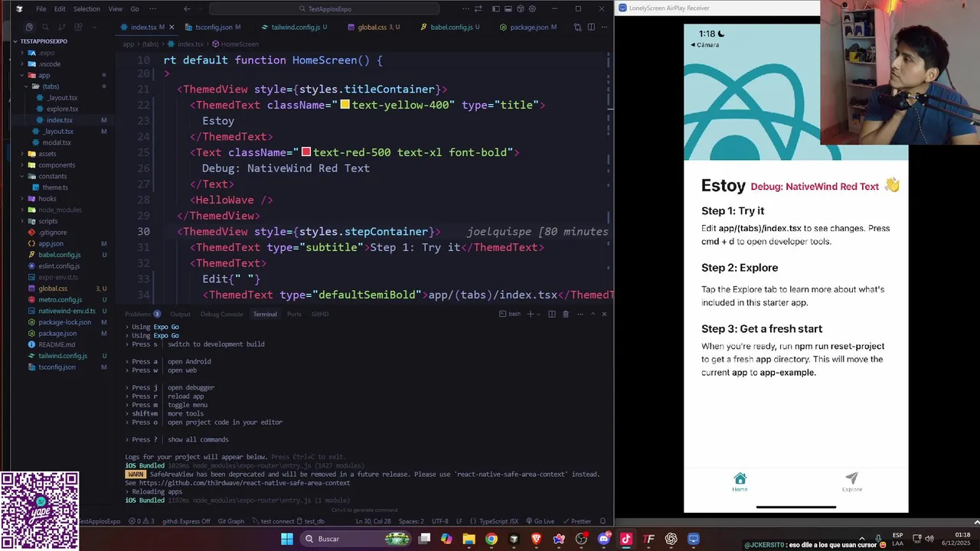This screenshot has width=980, height=551.
Task: Collapse the TESTAPPIOSEXPO root folder
Action: click(x=44, y=41)
